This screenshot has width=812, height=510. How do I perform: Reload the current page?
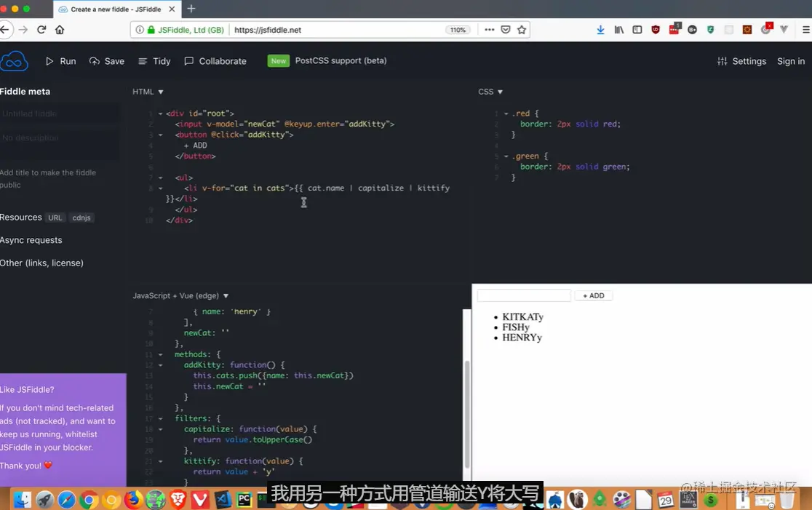coord(41,30)
